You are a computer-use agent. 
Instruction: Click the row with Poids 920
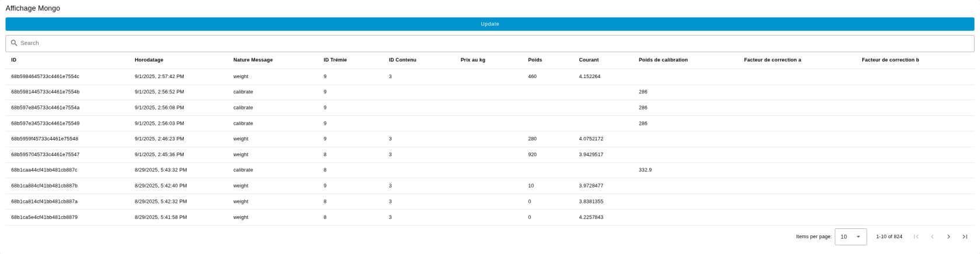[532, 154]
